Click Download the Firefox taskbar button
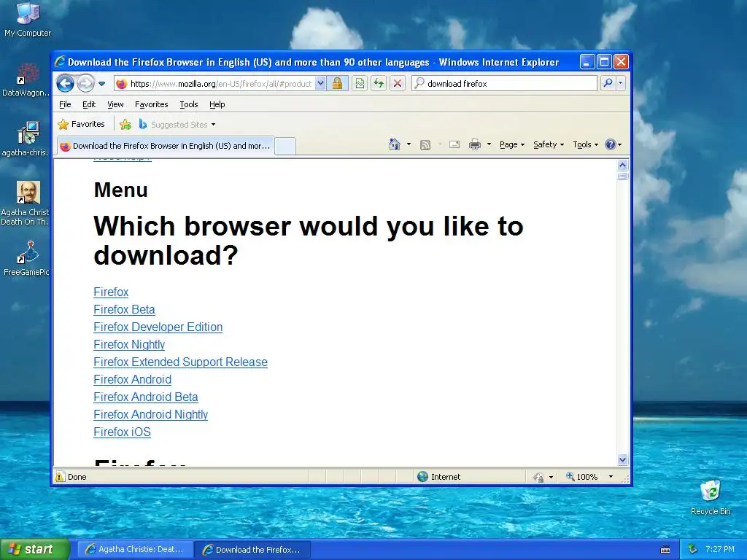 252,550
